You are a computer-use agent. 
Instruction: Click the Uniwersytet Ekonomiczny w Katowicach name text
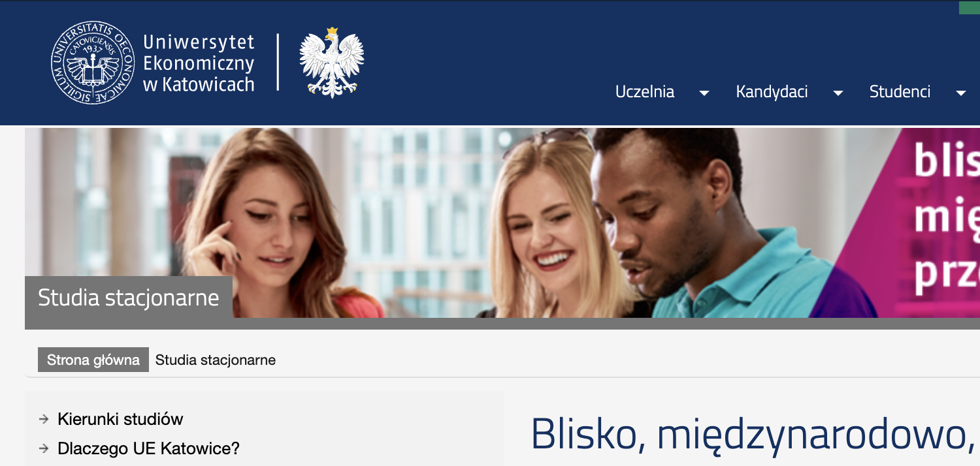tap(199, 63)
